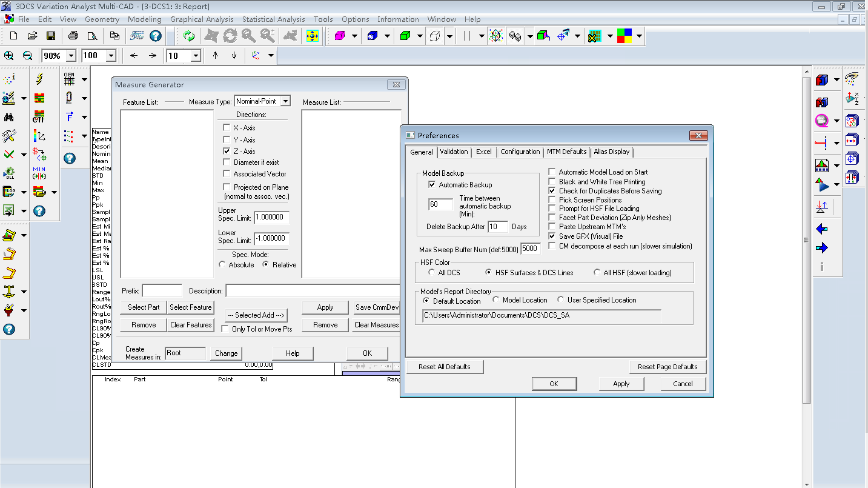Select the Absolute spec mode radio

[x=222, y=265]
